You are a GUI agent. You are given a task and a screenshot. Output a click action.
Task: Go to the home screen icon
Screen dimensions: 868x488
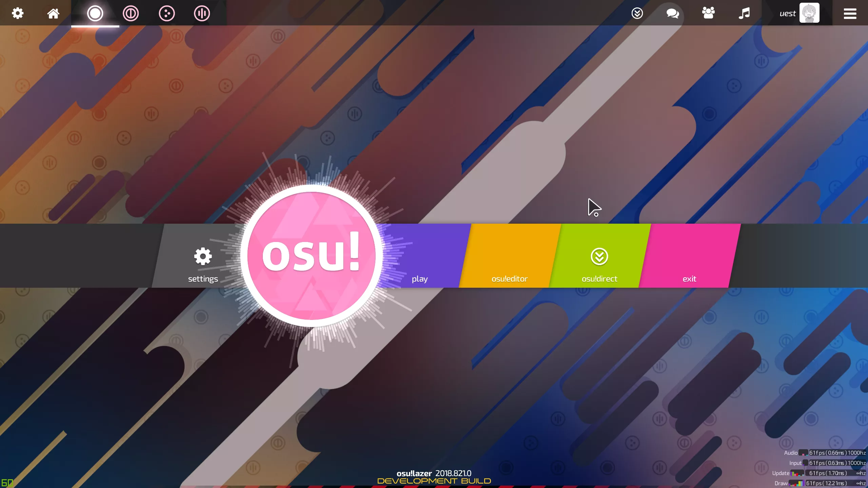click(53, 13)
